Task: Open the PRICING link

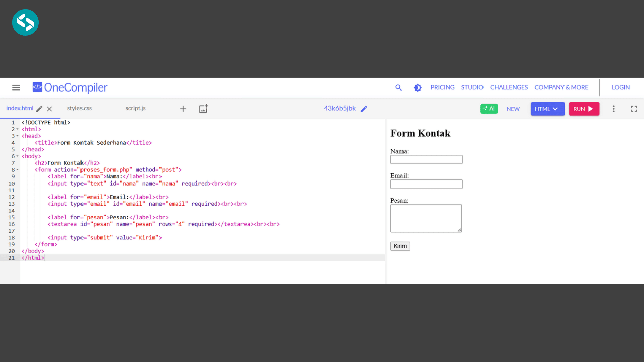Action: pyautogui.click(x=442, y=87)
